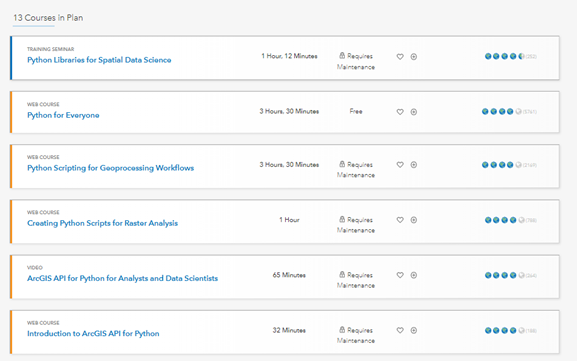
Task: Add Creating Python Scripts for Raster Analysis plus icon
Action: [x=414, y=220]
